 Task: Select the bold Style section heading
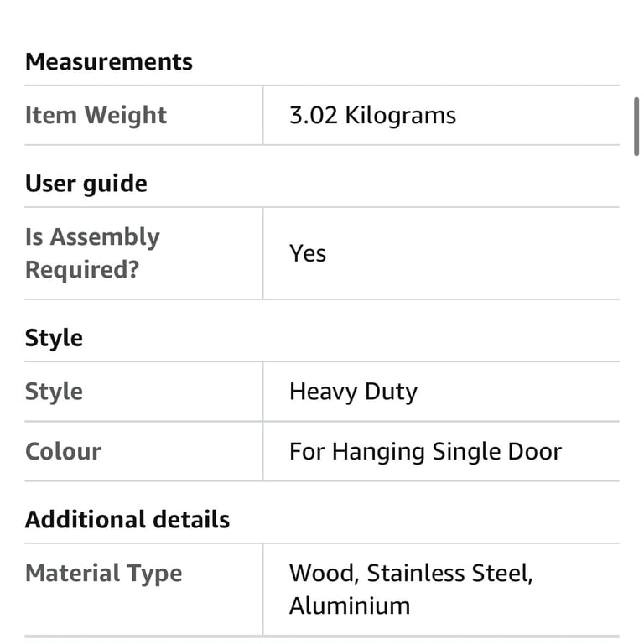(x=54, y=339)
